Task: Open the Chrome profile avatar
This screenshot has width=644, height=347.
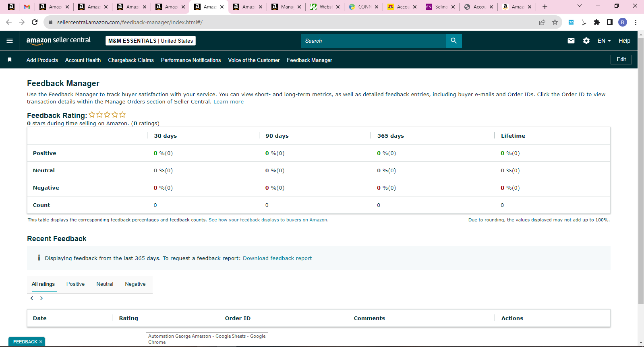Action: 623,22
